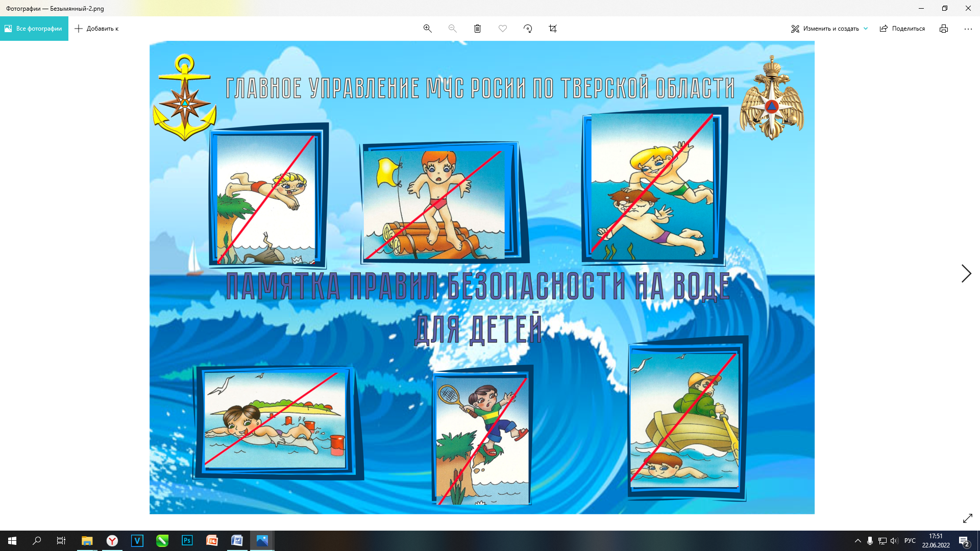
Task: Zoom in on the photo
Action: pyautogui.click(x=428, y=29)
